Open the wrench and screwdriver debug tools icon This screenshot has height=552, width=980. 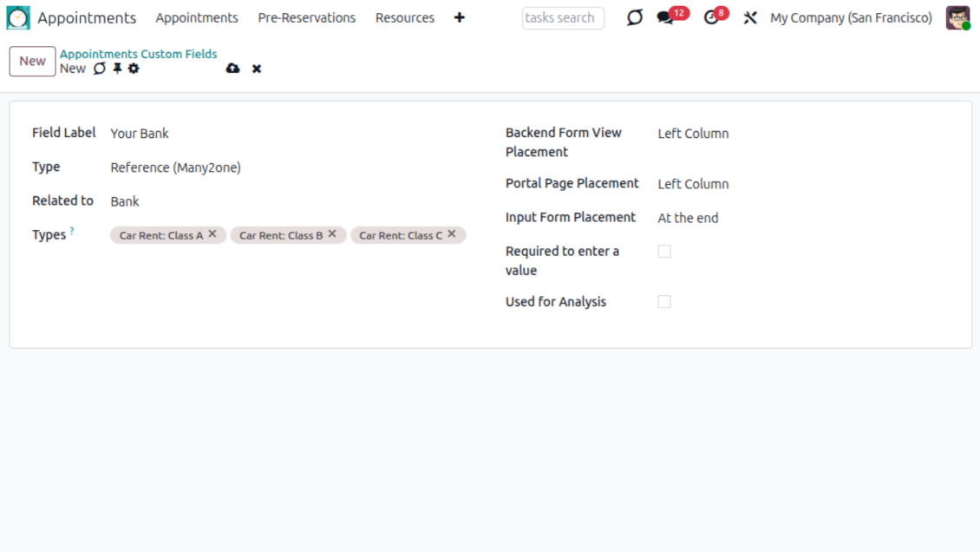(x=750, y=18)
